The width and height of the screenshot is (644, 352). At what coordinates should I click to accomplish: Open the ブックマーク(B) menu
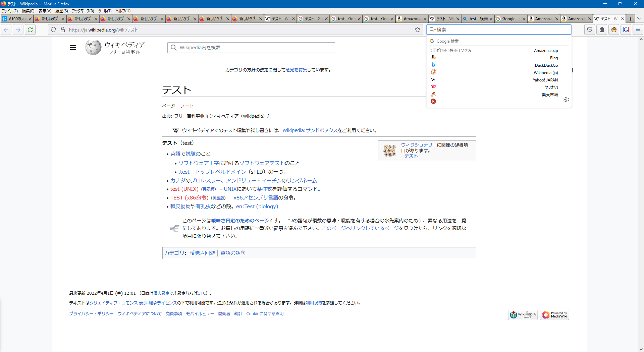[83, 11]
